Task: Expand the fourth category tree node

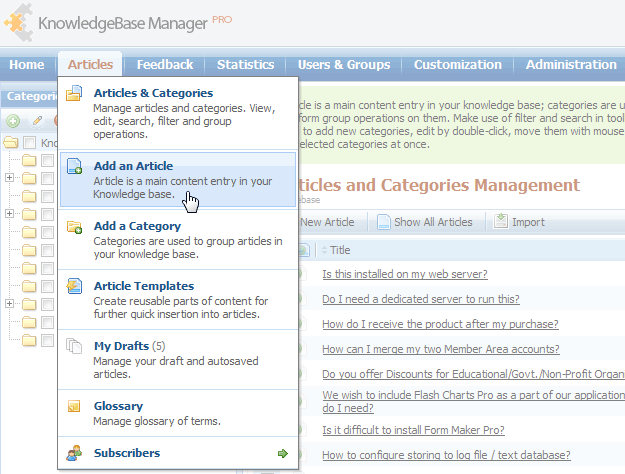Action: [10, 214]
